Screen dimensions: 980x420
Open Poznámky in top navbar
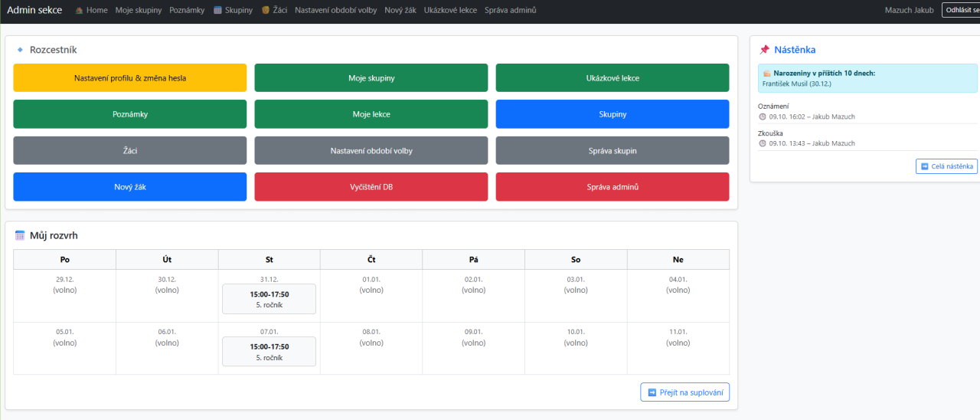click(x=188, y=11)
